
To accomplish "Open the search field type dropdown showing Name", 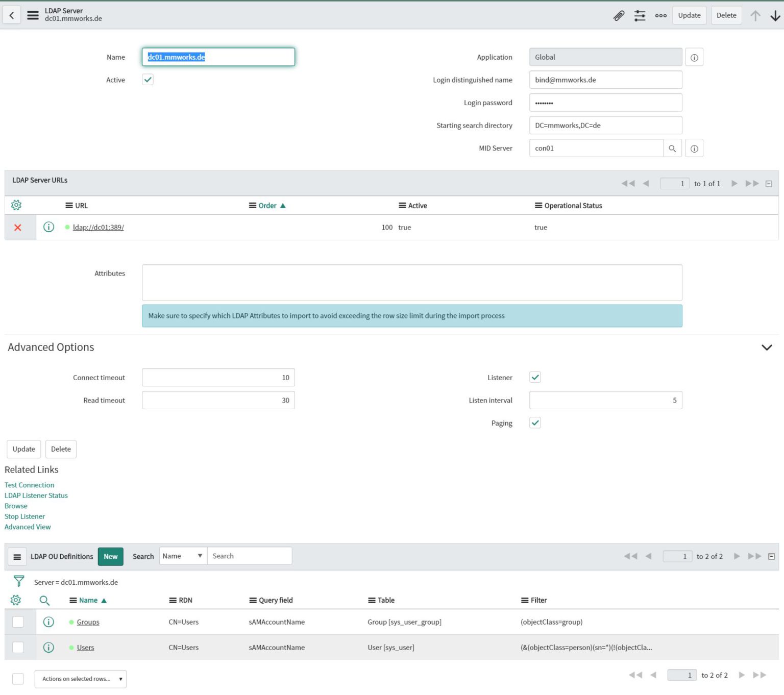I will (x=182, y=556).
